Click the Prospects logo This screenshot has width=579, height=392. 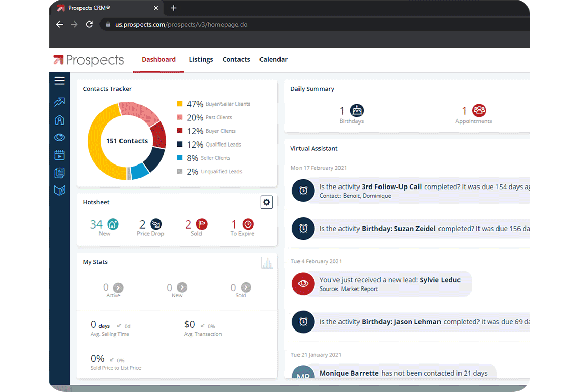89,60
